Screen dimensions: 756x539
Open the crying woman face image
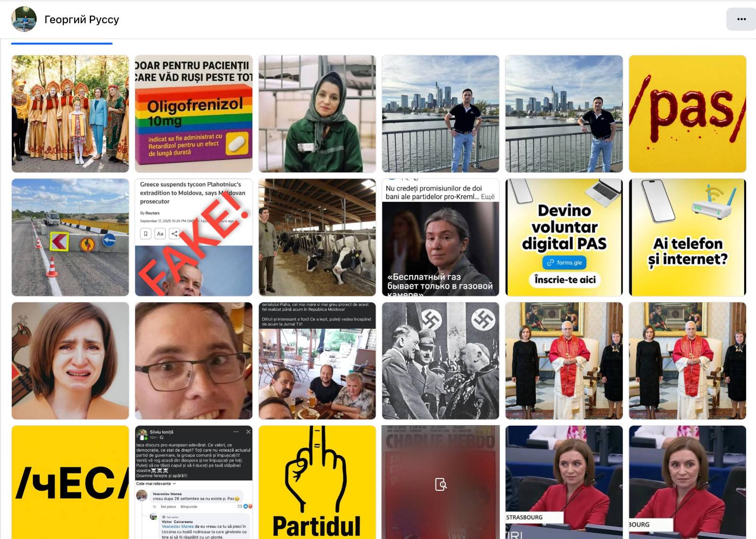tap(70, 361)
